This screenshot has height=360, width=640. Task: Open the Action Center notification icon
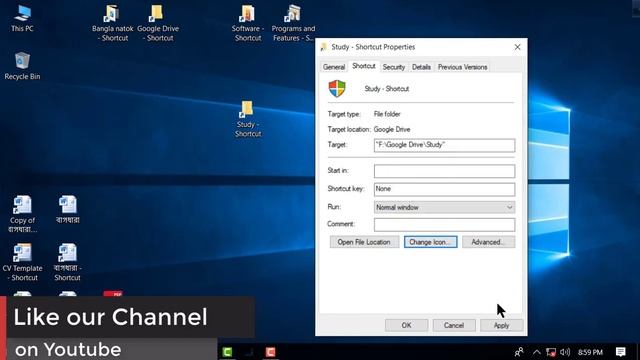[621, 352]
